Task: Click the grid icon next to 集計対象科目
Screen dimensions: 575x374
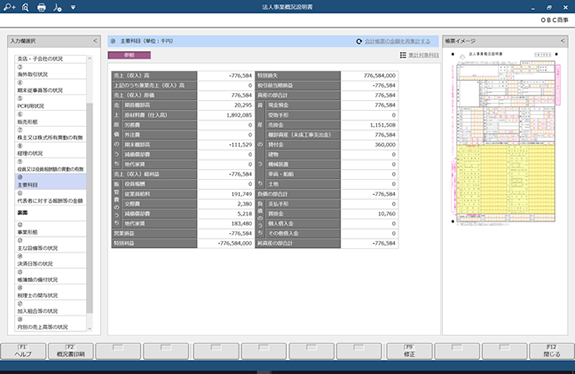Action: [x=403, y=55]
